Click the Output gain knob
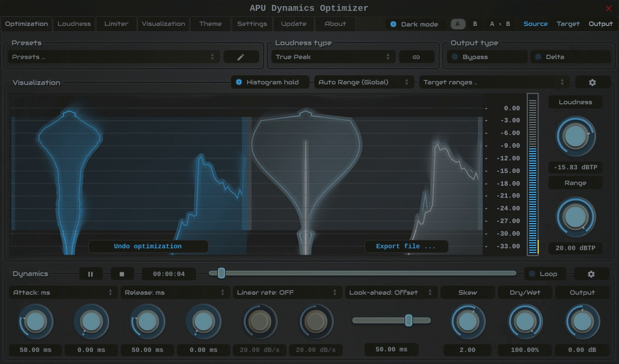 click(582, 322)
